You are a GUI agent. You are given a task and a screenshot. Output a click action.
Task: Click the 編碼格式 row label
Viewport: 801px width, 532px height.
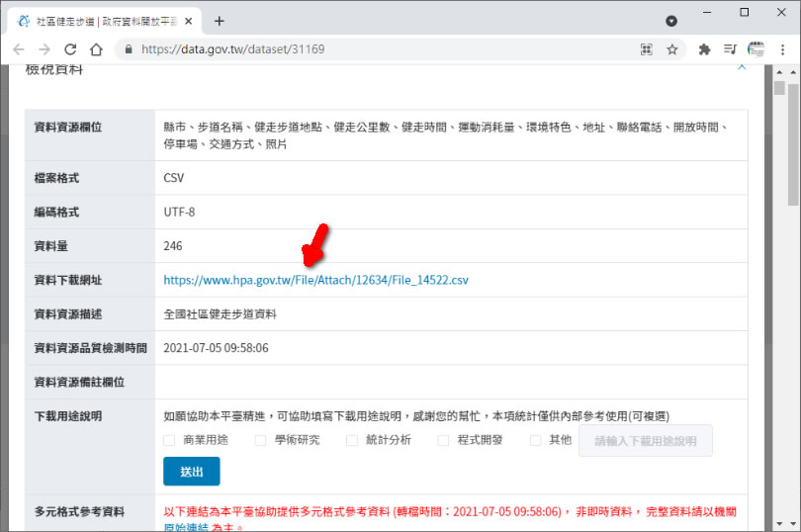click(x=56, y=212)
